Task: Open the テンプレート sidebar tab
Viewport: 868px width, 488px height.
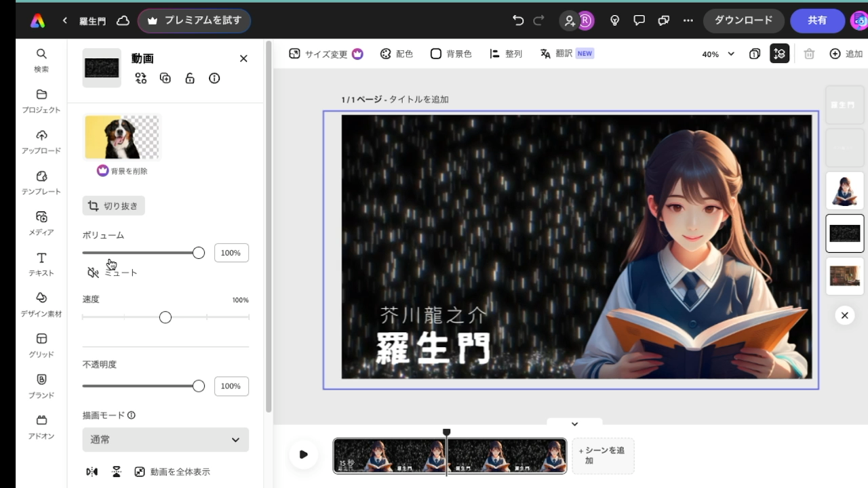Action: point(41,183)
